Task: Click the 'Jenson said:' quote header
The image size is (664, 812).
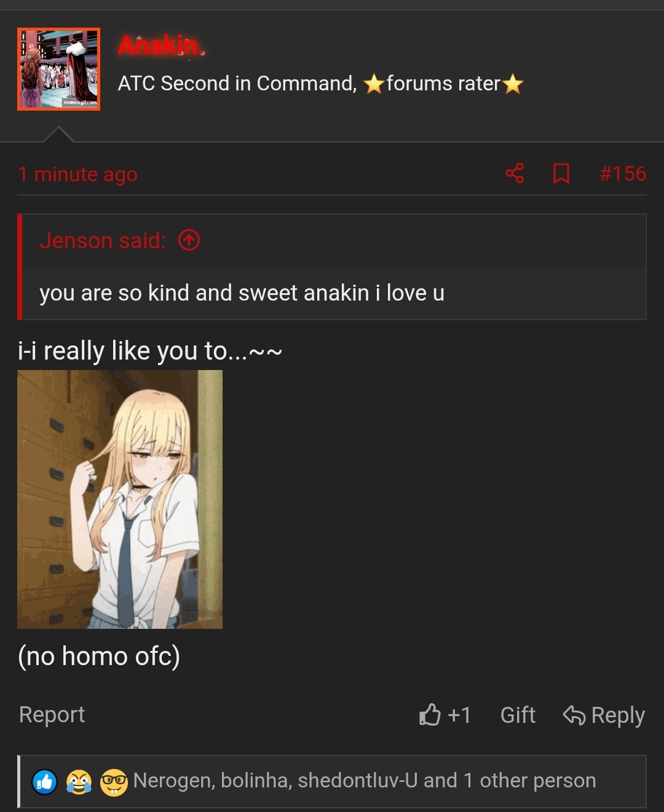Action: coord(103,240)
